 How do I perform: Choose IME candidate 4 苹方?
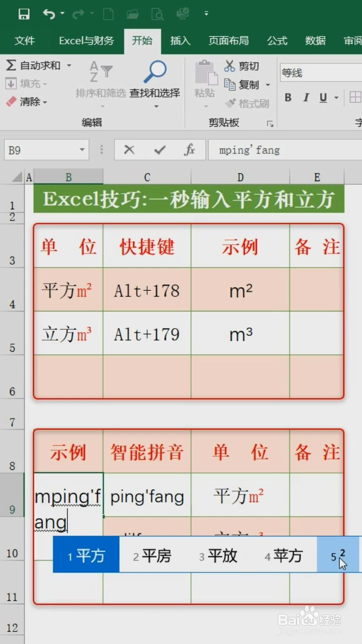(x=283, y=555)
